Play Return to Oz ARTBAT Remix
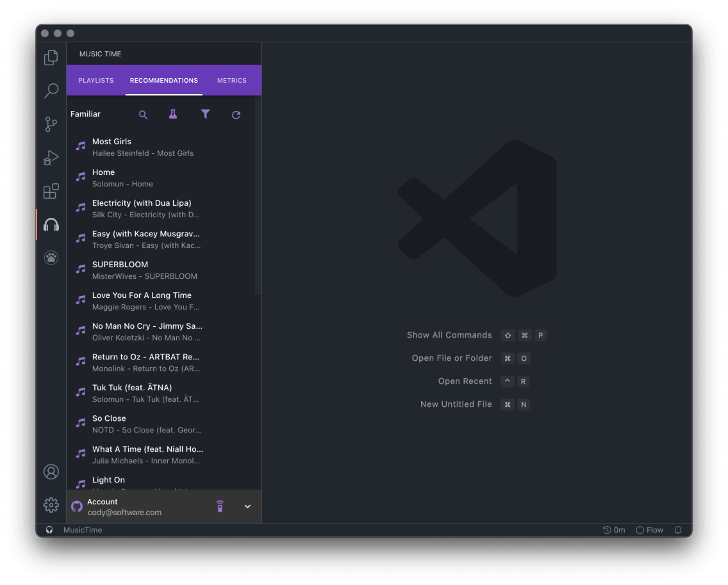 click(161, 362)
